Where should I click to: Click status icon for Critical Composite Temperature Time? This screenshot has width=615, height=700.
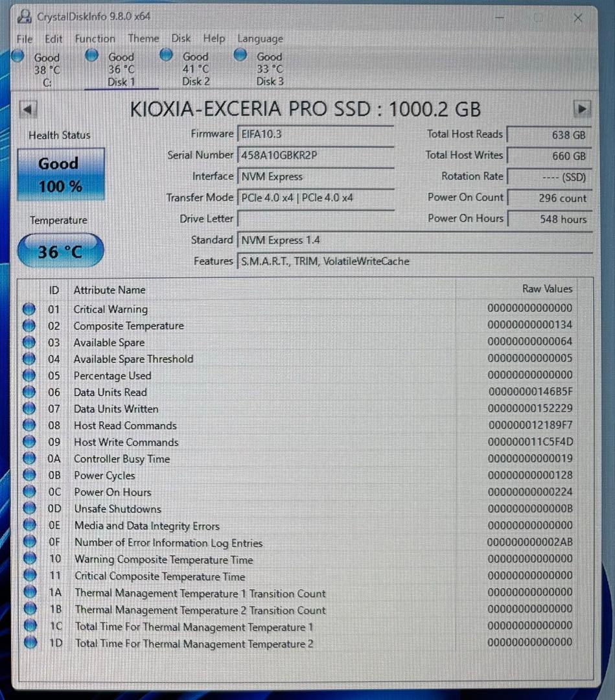30,575
